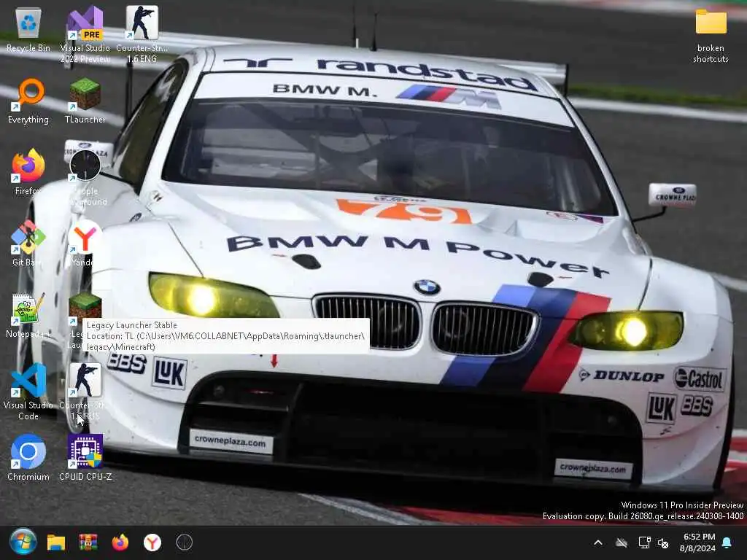Open the clock showing 6:52 PM
The height and width of the screenshot is (560, 747).
tap(698, 542)
